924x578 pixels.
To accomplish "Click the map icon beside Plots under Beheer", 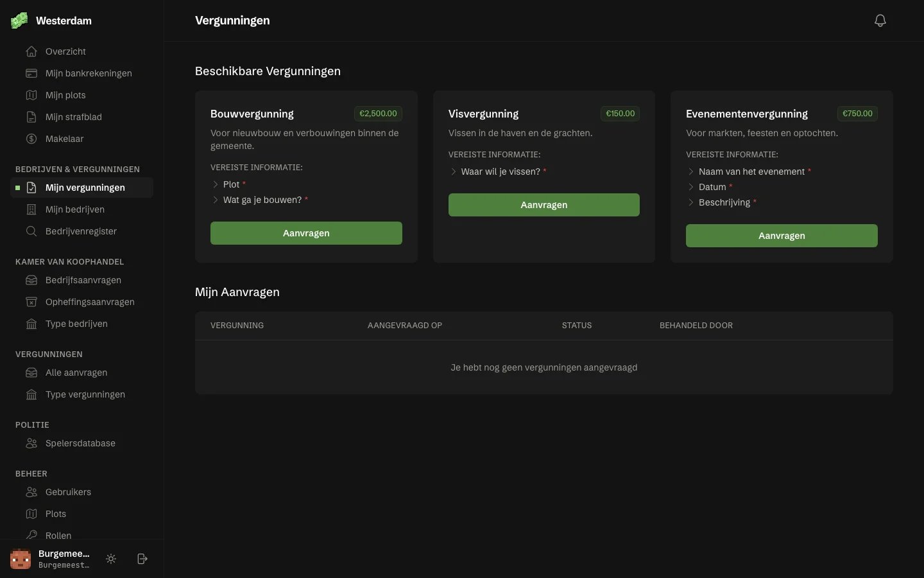I will tap(31, 514).
